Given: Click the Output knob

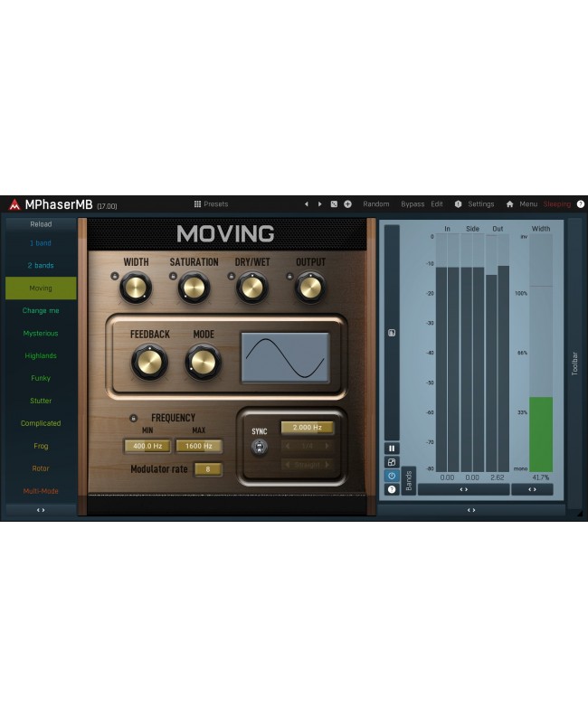Looking at the screenshot, I should pos(310,288).
